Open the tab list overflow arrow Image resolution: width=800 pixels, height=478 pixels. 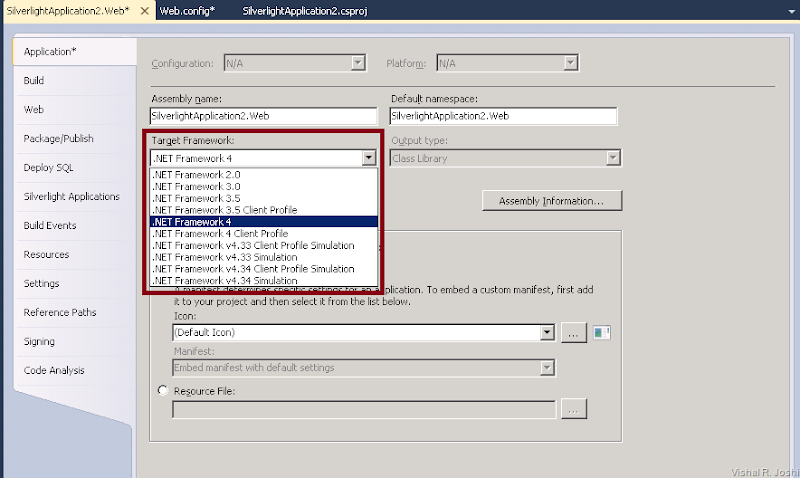click(791, 11)
